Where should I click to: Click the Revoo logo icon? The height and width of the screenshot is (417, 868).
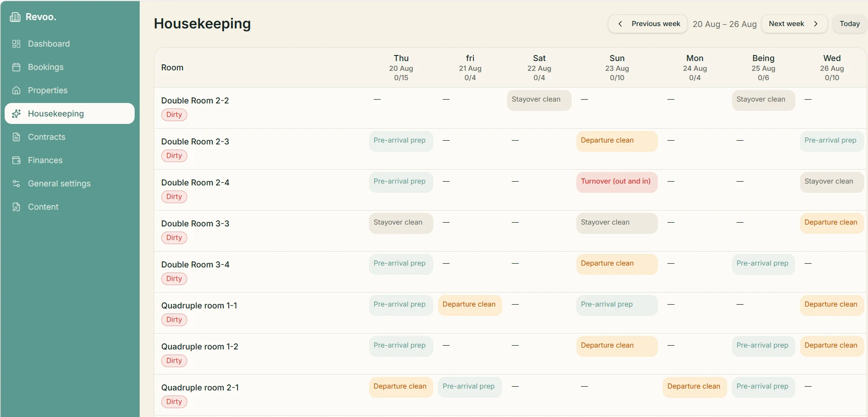(x=15, y=17)
